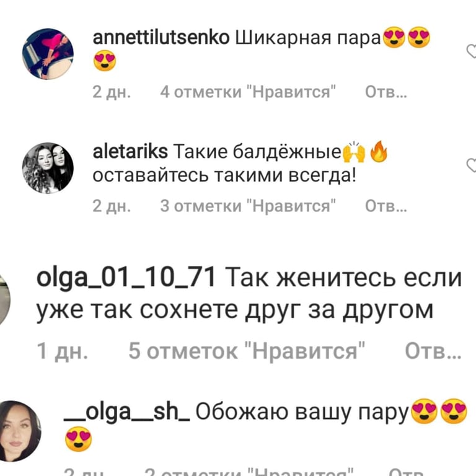View 4 likes on annettilutsenko's comment

coord(248,92)
